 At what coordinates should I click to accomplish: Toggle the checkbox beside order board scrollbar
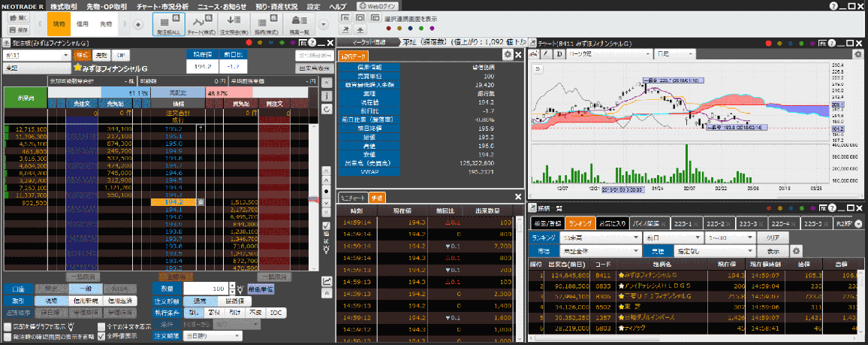coord(327,225)
